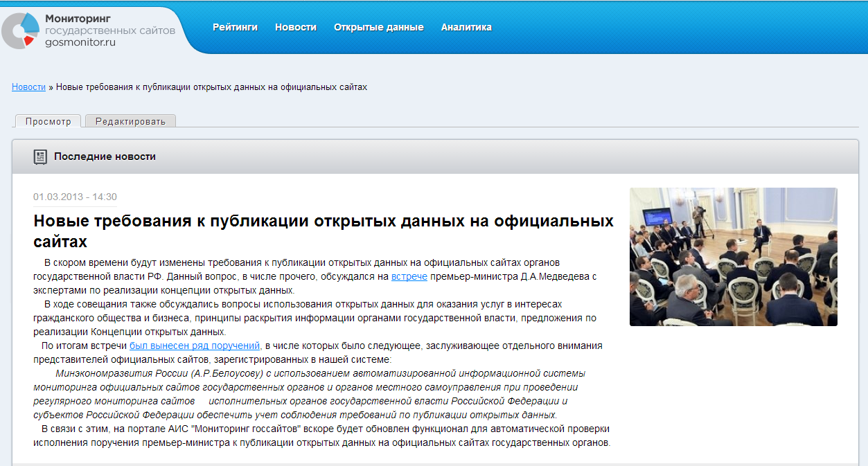
Task: Click the final paragraph starting 'В связи с этим'
Action: point(322,436)
